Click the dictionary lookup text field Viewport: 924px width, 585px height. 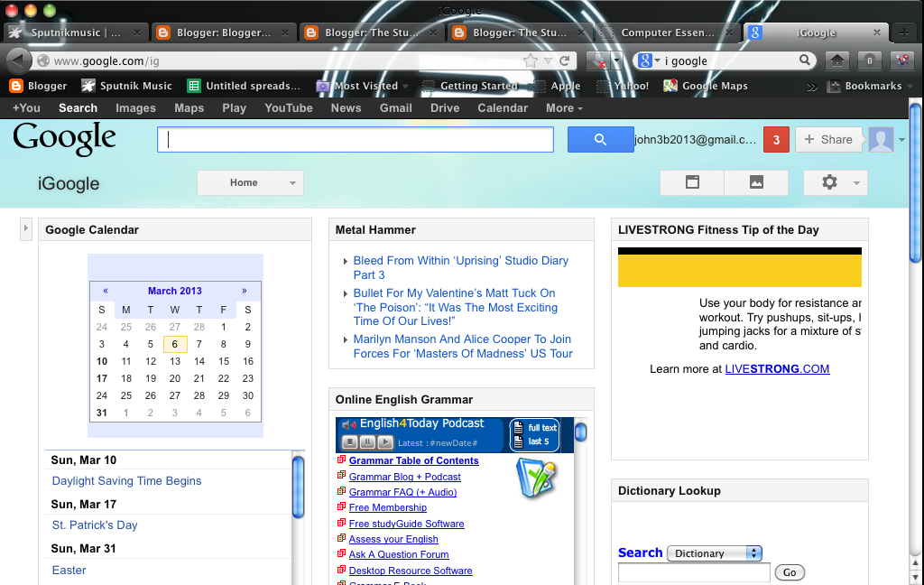pos(694,572)
